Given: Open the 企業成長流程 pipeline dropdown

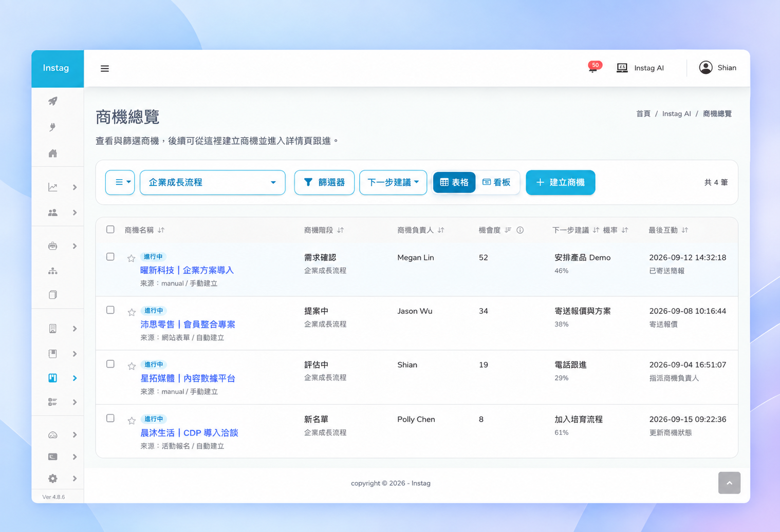Looking at the screenshot, I should coord(212,182).
